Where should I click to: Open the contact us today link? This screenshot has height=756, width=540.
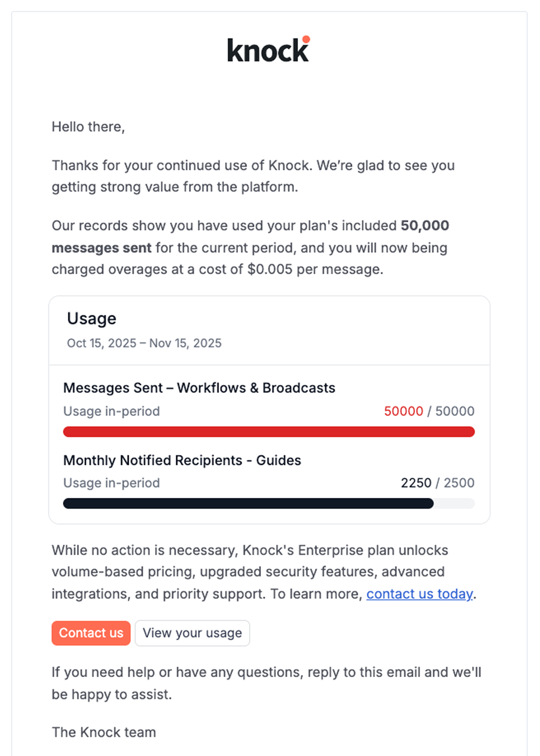(420, 594)
